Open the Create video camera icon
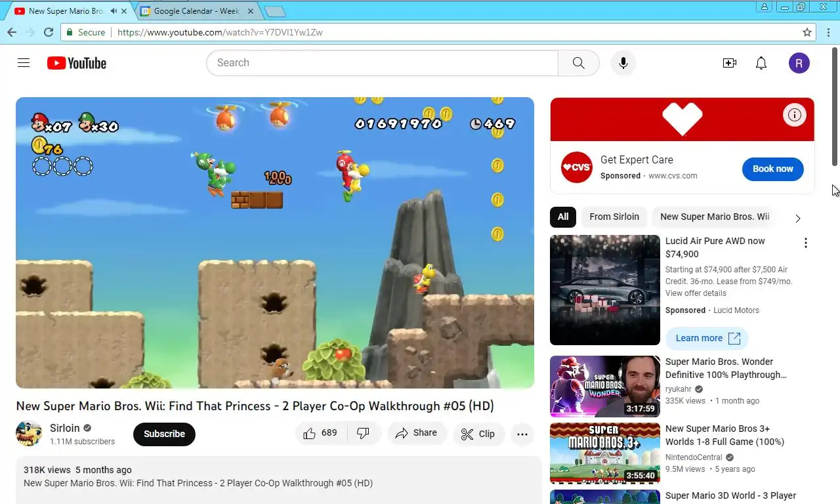The width and height of the screenshot is (840, 504). [729, 63]
